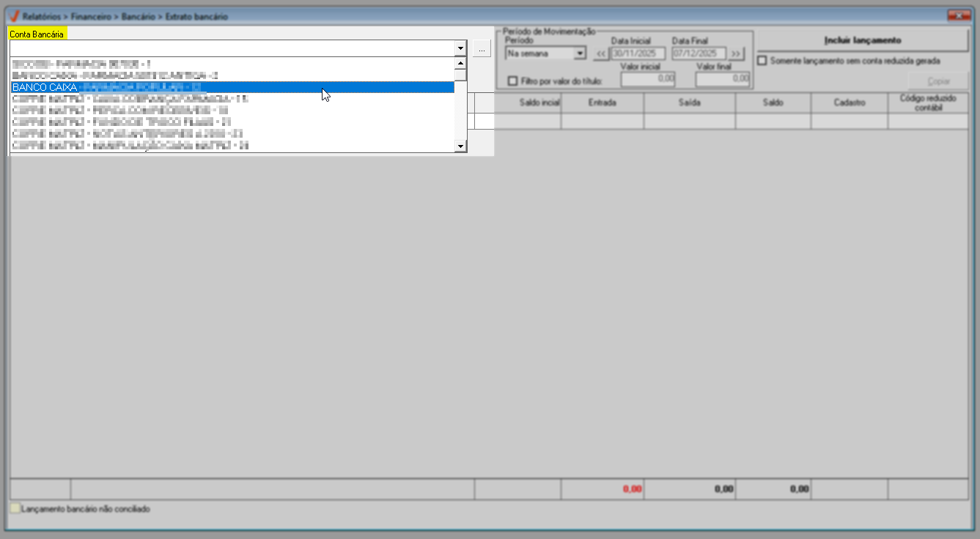Open the Período dropdown showing Na semana
Viewport: 980px width, 539px height.
545,53
